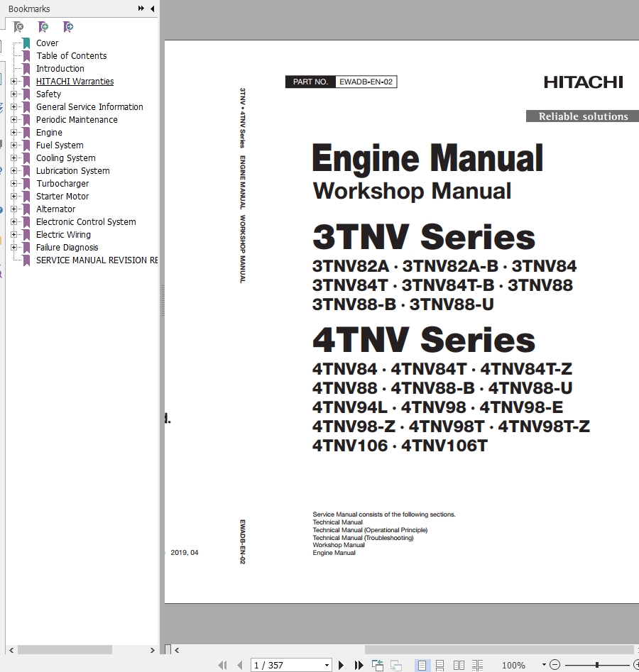This screenshot has width=639, height=672.
Task: Click the 'Engine Manual' title text
Action: (x=427, y=158)
